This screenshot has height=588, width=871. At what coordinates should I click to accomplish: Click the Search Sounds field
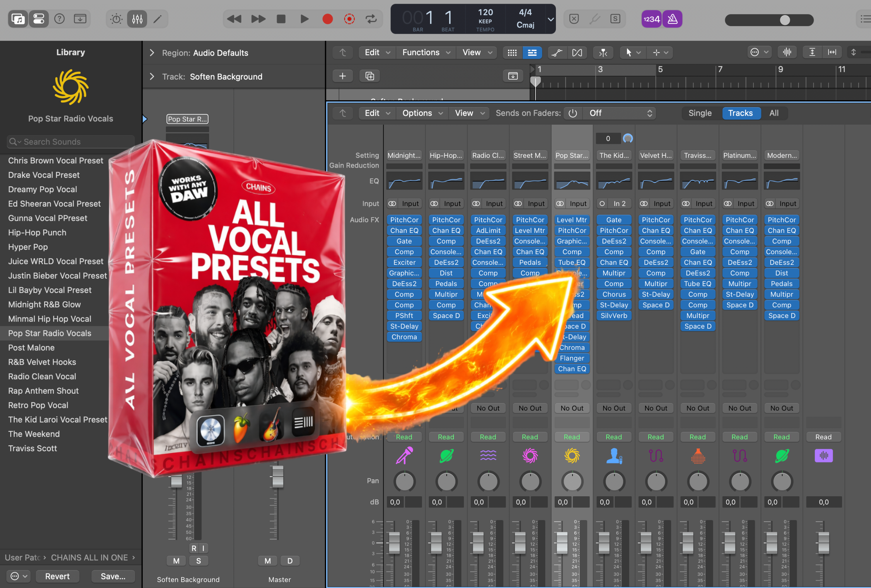[71, 142]
